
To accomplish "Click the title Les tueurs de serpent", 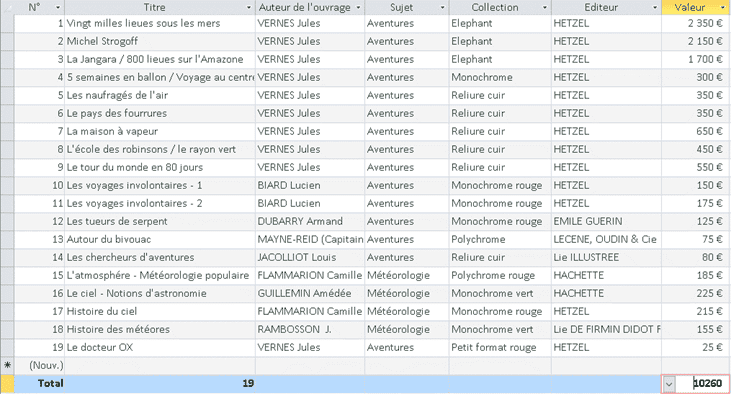I will (x=117, y=221).
